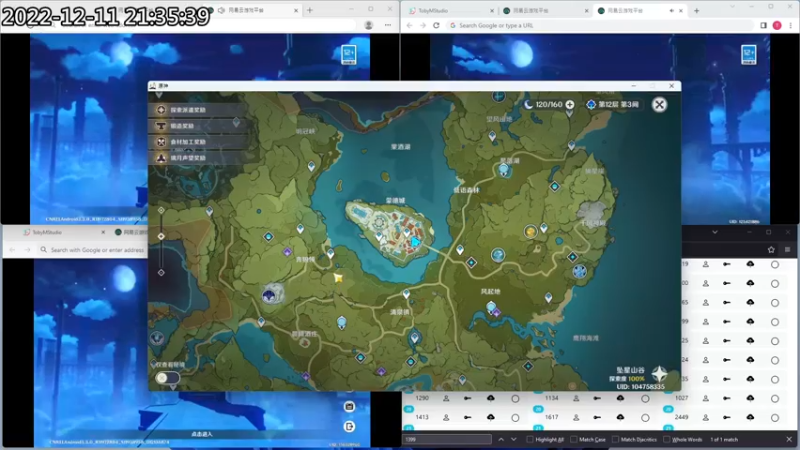Click the middle diamond on map zoom slider

pyautogui.click(x=161, y=236)
